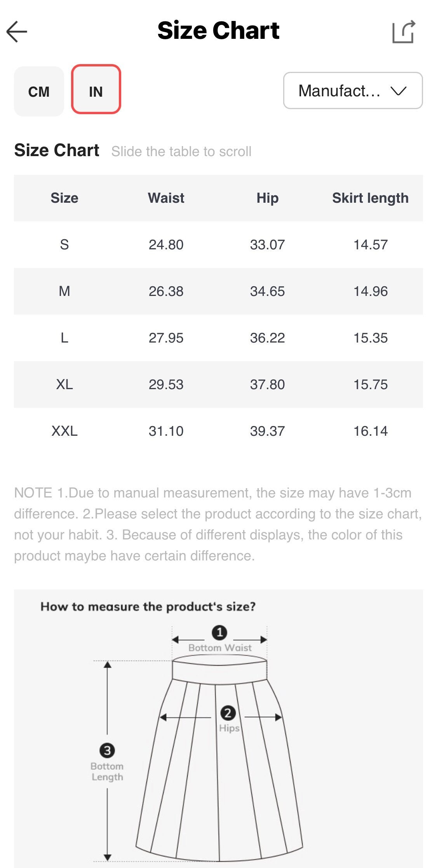Viewport: 437px width, 868px height.
Task: Click the Skirt length column header
Action: coord(370,198)
